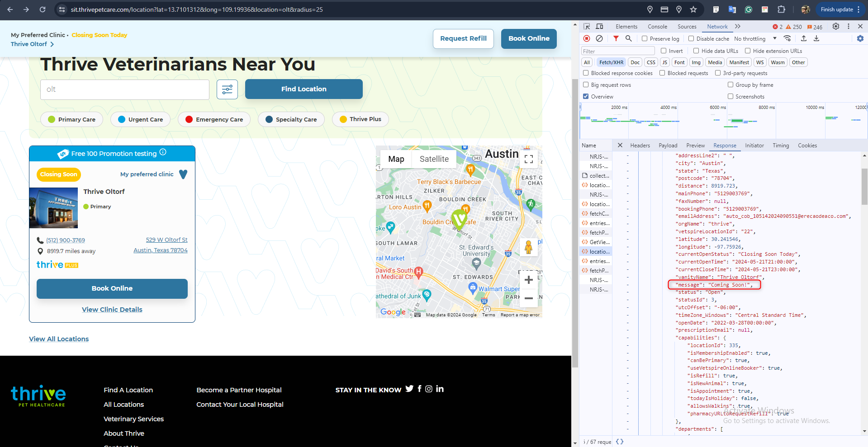Viewport: 868px width, 447px height.
Task: Open DevTools kebab menu
Action: (x=849, y=26)
